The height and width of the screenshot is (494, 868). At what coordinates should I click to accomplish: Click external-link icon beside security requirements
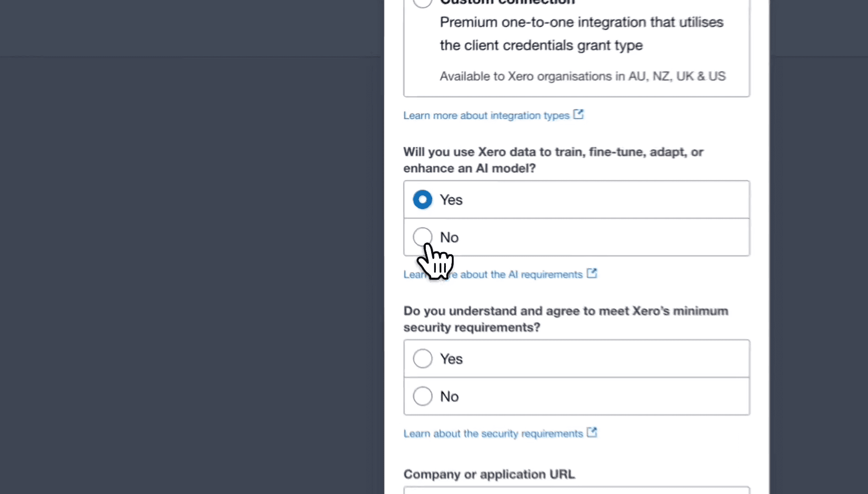[x=592, y=433]
